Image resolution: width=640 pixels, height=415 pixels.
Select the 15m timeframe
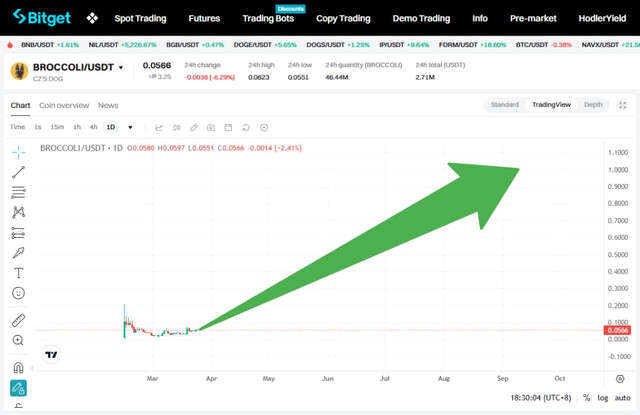57,127
